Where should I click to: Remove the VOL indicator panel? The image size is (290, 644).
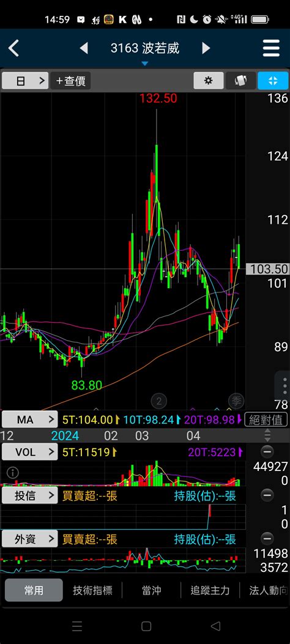coord(267,452)
